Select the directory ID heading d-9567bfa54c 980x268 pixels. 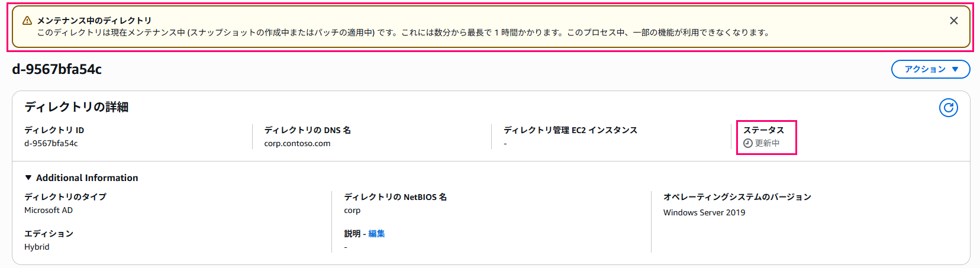pyautogui.click(x=57, y=69)
